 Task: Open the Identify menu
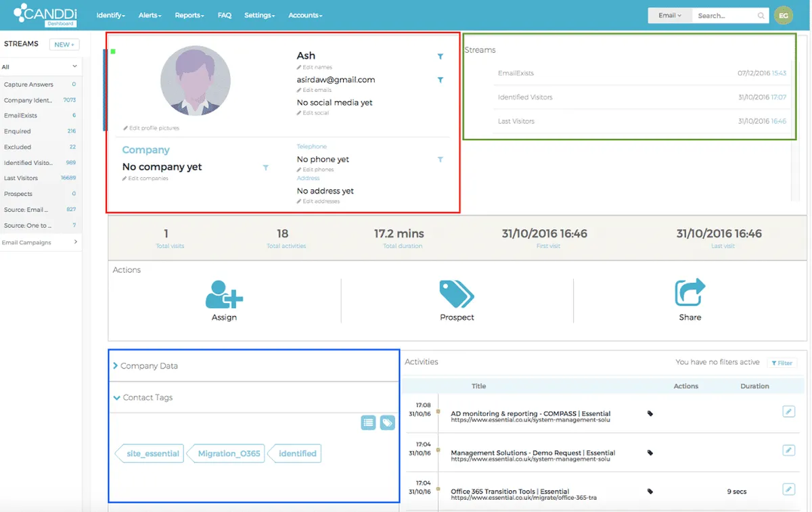[x=111, y=15]
